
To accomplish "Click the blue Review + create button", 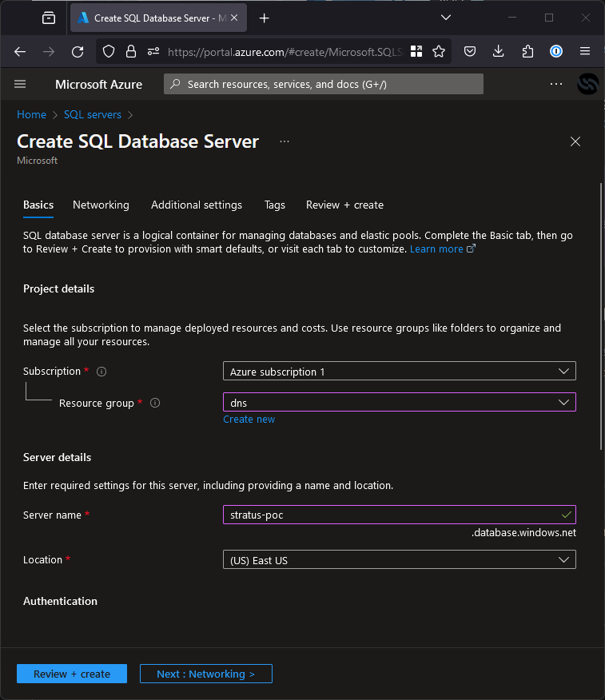I will (x=72, y=674).
